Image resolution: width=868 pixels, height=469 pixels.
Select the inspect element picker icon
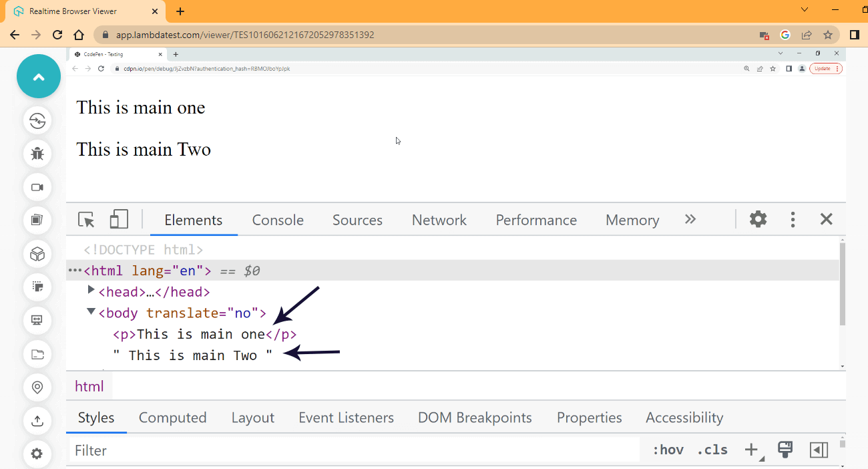(x=86, y=220)
